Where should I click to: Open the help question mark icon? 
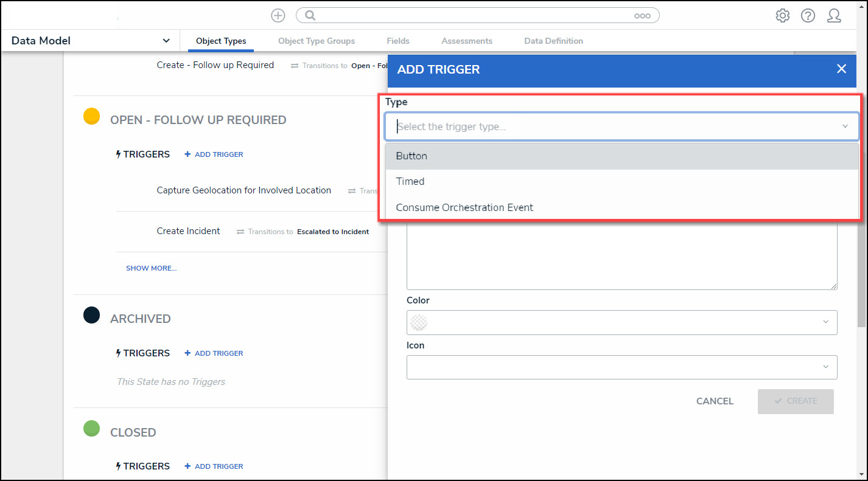pyautogui.click(x=808, y=16)
